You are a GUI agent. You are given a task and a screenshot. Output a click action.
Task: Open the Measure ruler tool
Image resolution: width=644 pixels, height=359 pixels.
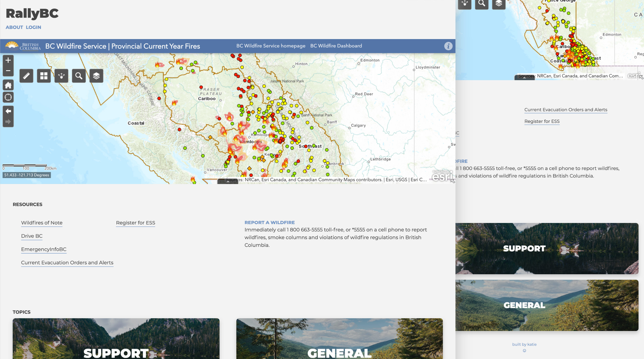[26, 76]
